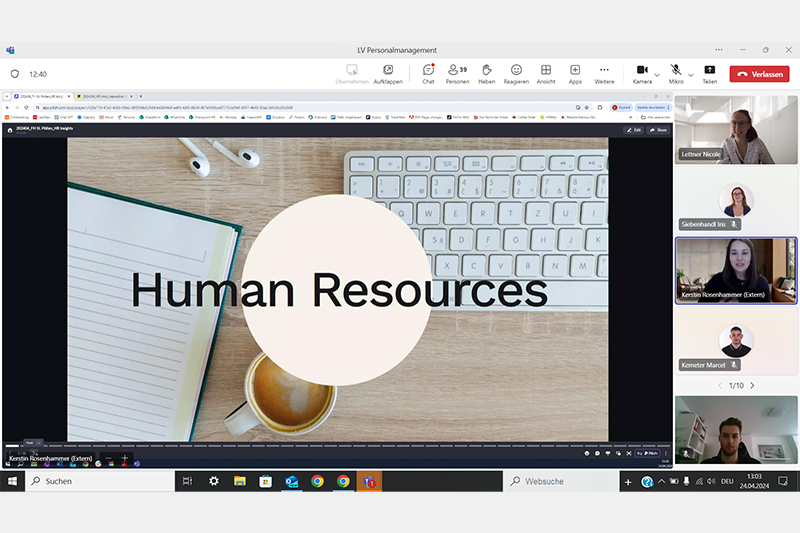Click the Aufklappen pop-out icon
Image resolution: width=800 pixels, height=533 pixels.
point(388,72)
